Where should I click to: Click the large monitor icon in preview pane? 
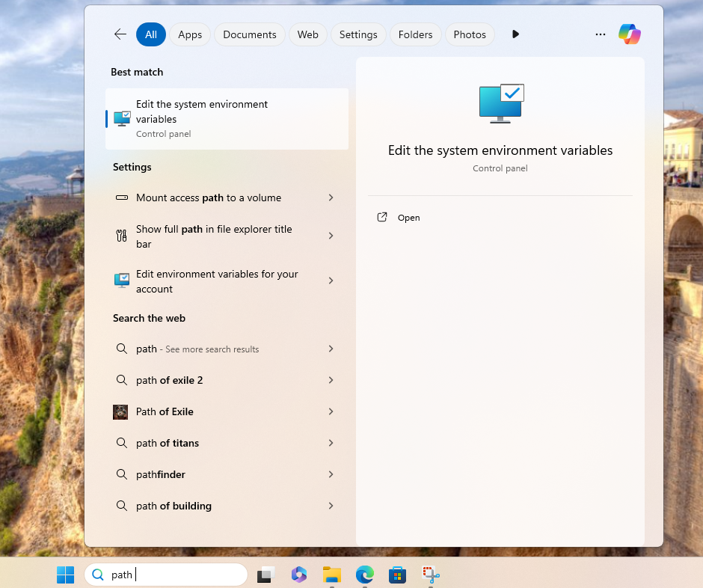501,103
